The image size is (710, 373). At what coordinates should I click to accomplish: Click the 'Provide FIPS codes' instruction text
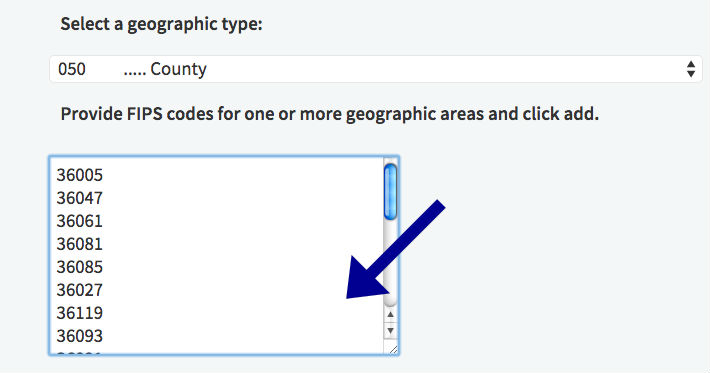click(330, 114)
